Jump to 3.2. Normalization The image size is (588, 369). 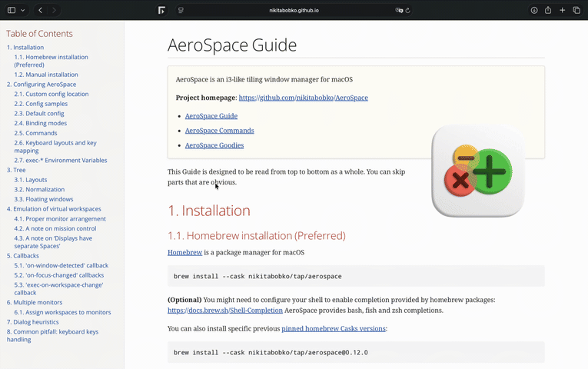pyautogui.click(x=39, y=189)
